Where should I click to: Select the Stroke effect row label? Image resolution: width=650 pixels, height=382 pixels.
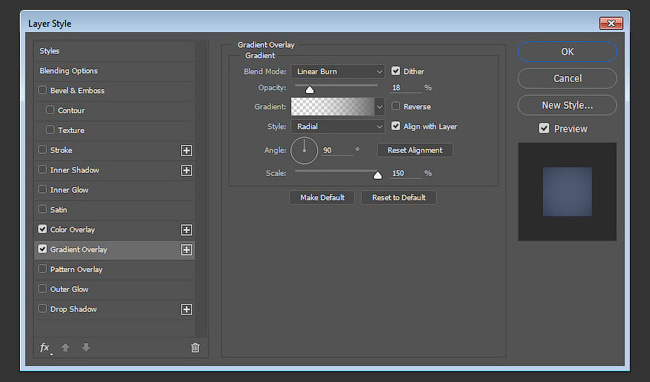point(61,150)
